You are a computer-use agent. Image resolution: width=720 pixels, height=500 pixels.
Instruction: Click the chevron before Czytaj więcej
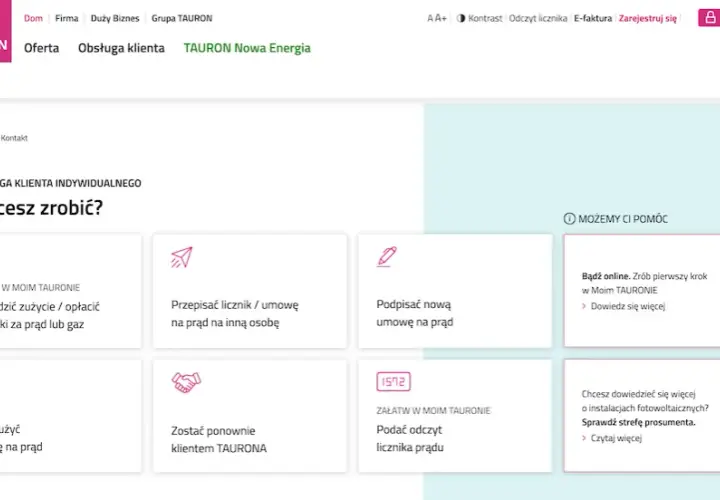pyautogui.click(x=584, y=438)
